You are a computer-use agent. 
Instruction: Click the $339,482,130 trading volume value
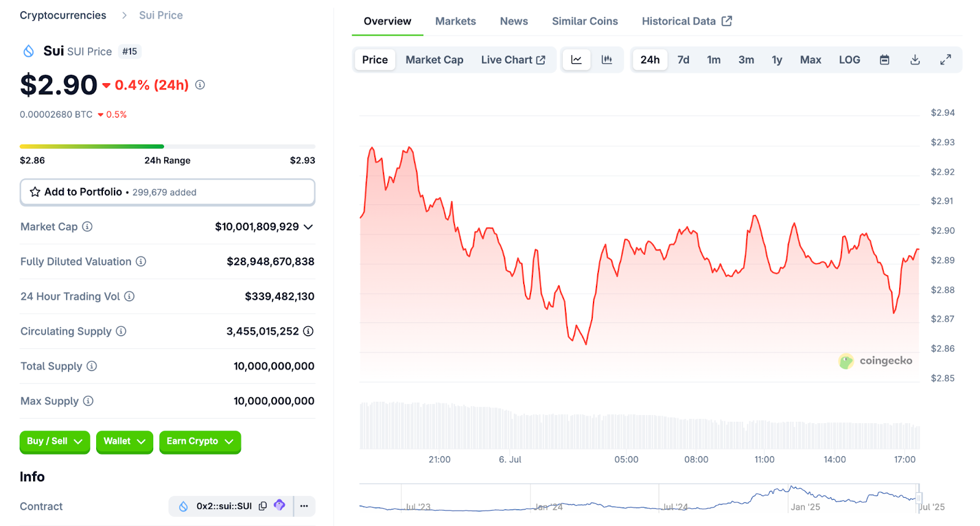pos(280,296)
